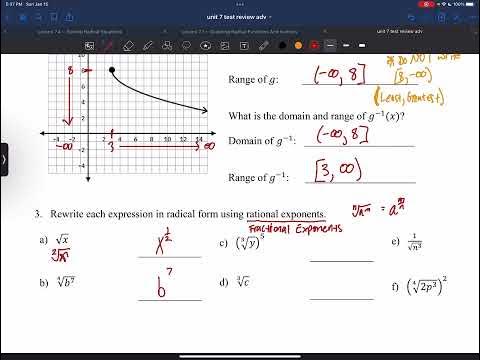Select the insert image tool
This screenshot has height=360, width=480.
(x=225, y=46)
